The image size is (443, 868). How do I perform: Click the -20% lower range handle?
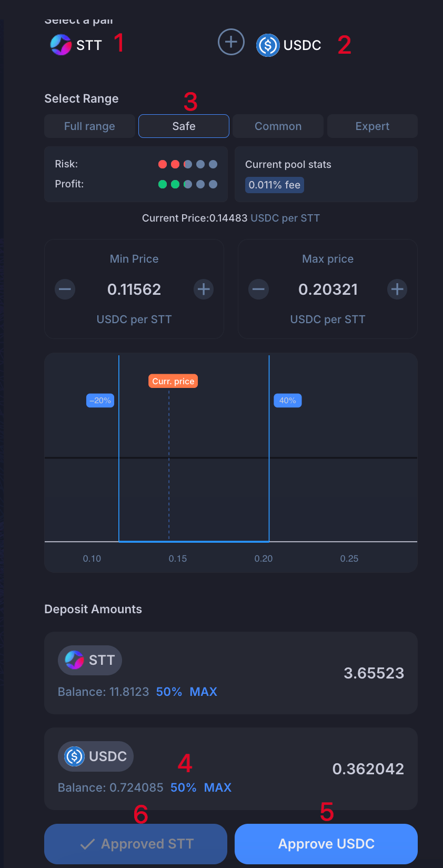tap(100, 401)
